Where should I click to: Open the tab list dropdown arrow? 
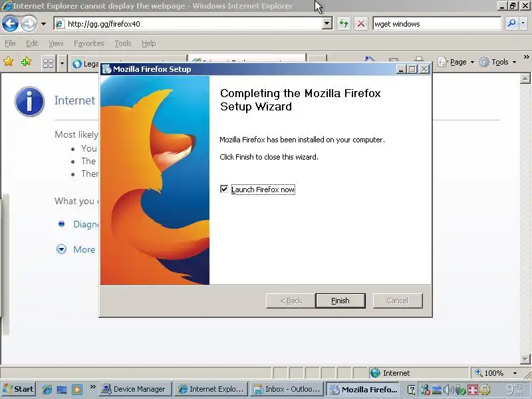click(x=62, y=63)
